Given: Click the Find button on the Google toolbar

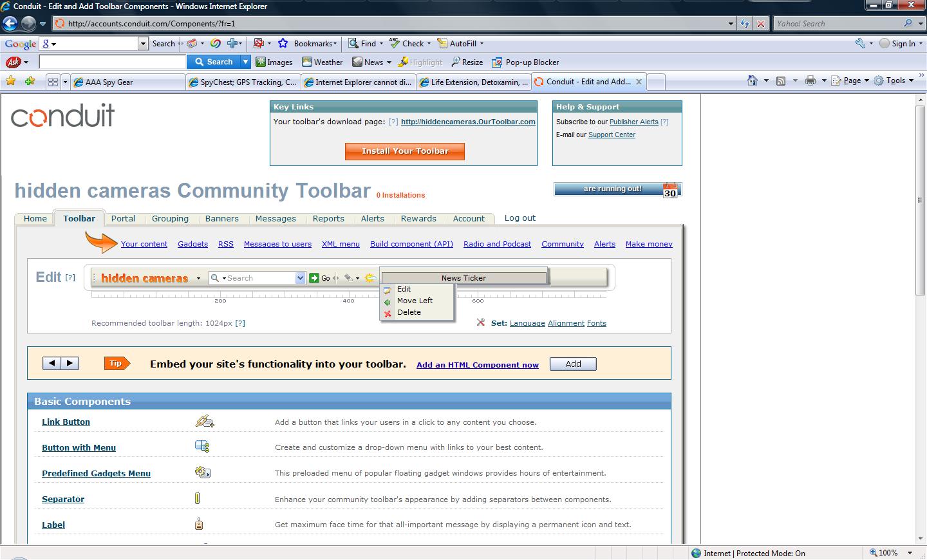Looking at the screenshot, I should tap(362, 43).
